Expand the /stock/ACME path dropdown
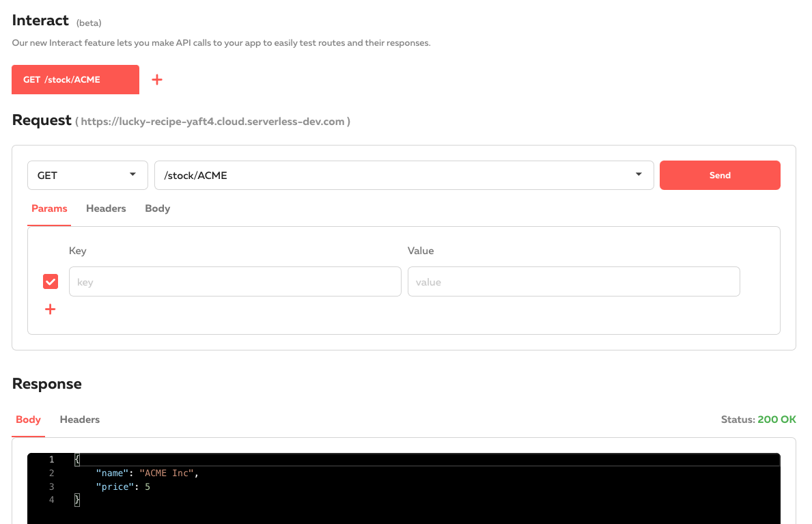The image size is (812, 524). pos(404,175)
